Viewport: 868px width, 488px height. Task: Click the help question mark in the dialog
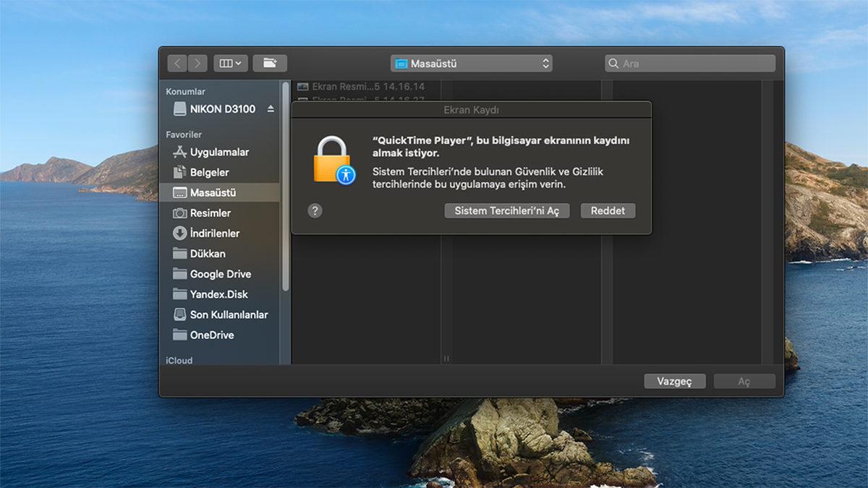coord(315,210)
